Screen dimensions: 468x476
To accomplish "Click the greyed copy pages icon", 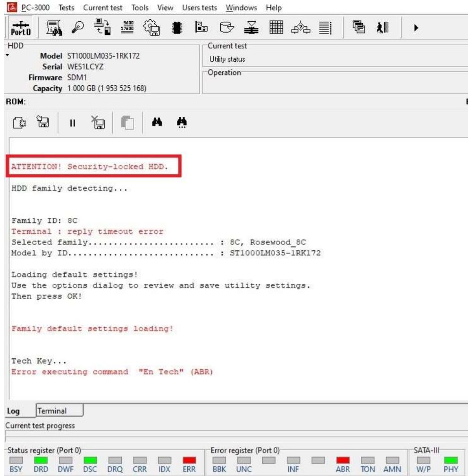I will pyautogui.click(x=127, y=123).
